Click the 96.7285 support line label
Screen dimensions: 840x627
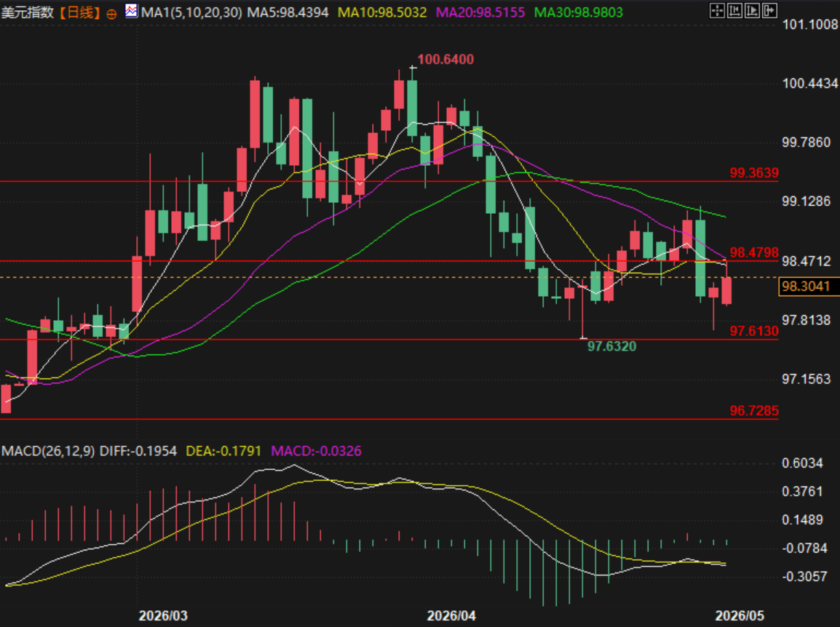[x=754, y=411]
